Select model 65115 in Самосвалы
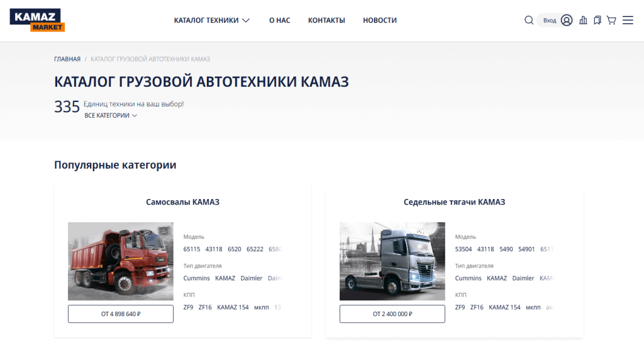The image size is (644, 347). (x=192, y=249)
